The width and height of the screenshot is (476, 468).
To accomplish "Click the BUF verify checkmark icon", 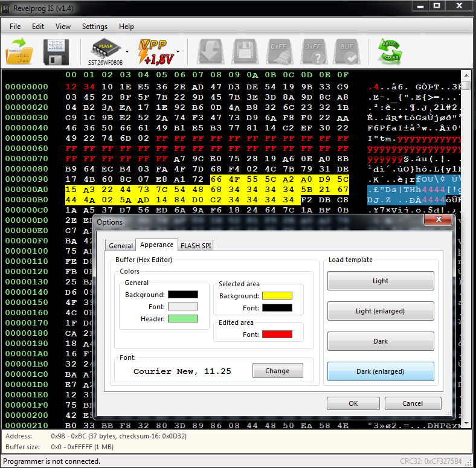I will pyautogui.click(x=347, y=51).
